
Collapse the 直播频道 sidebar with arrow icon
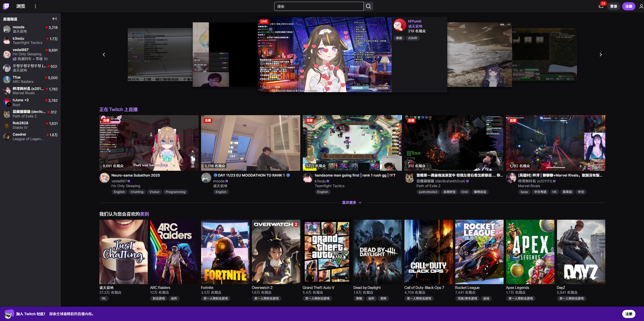[x=54, y=19]
